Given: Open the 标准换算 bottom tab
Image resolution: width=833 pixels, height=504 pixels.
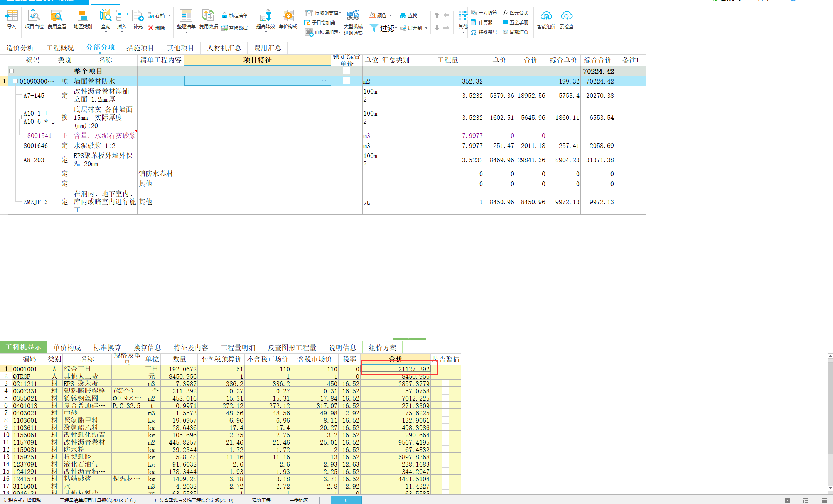Looking at the screenshot, I should point(107,348).
